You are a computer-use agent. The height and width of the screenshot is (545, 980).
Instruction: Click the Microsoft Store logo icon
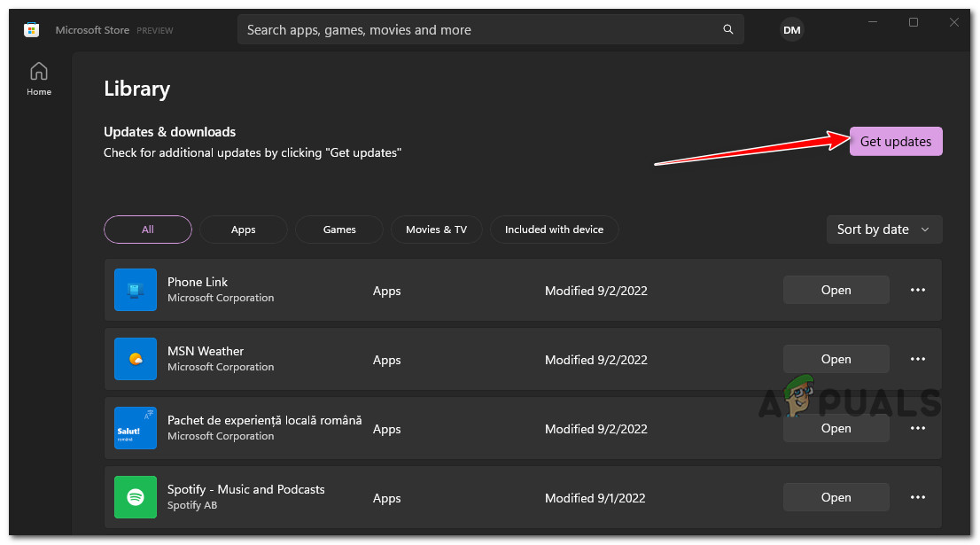32,30
